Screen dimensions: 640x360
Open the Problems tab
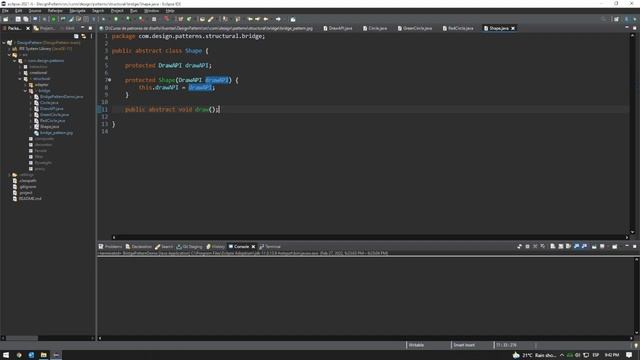pyautogui.click(x=110, y=247)
